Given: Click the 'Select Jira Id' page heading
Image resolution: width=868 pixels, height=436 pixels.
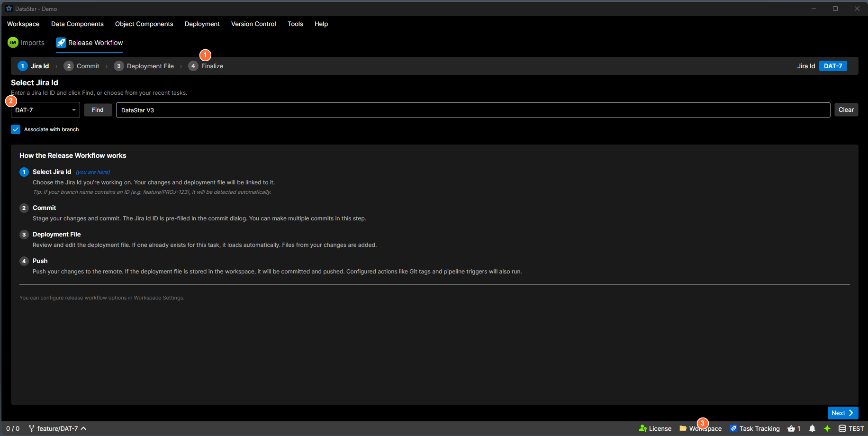Looking at the screenshot, I should 35,82.
